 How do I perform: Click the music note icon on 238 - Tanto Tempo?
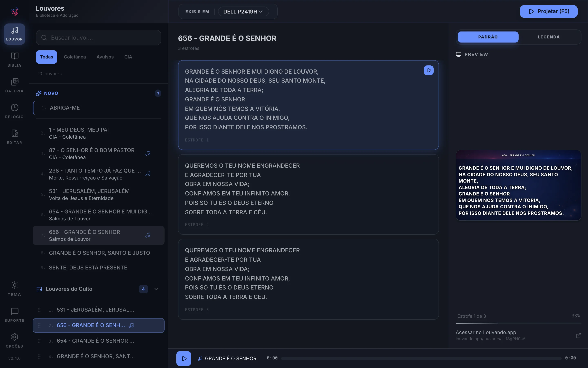coord(148,174)
